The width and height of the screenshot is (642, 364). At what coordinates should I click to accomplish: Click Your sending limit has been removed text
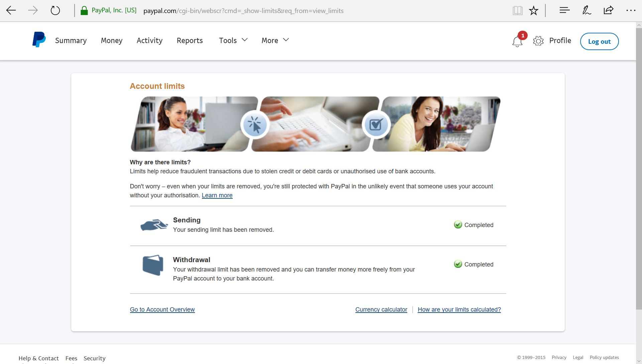(223, 230)
